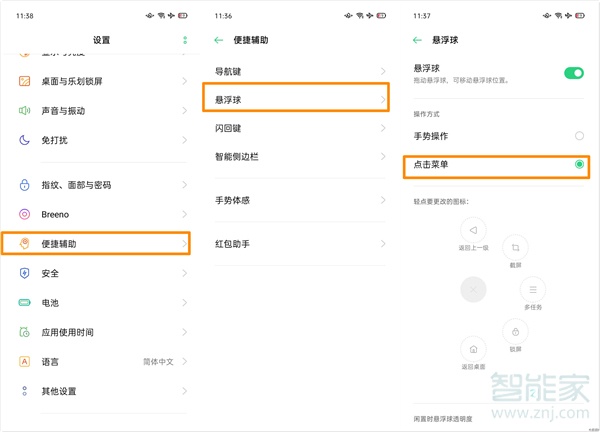Expand the 导航键 entry
600x432 pixels.
[x=298, y=70]
